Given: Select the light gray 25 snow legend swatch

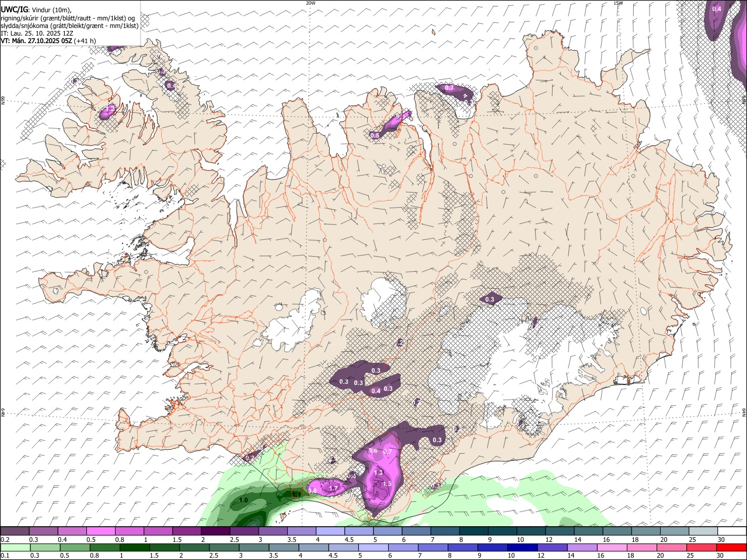Looking at the screenshot, I should click(x=703, y=531).
